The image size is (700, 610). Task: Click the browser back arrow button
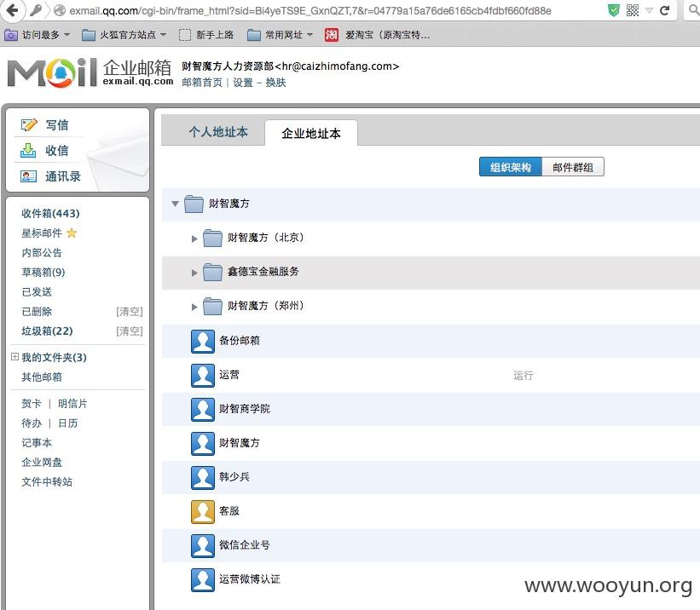12,10
